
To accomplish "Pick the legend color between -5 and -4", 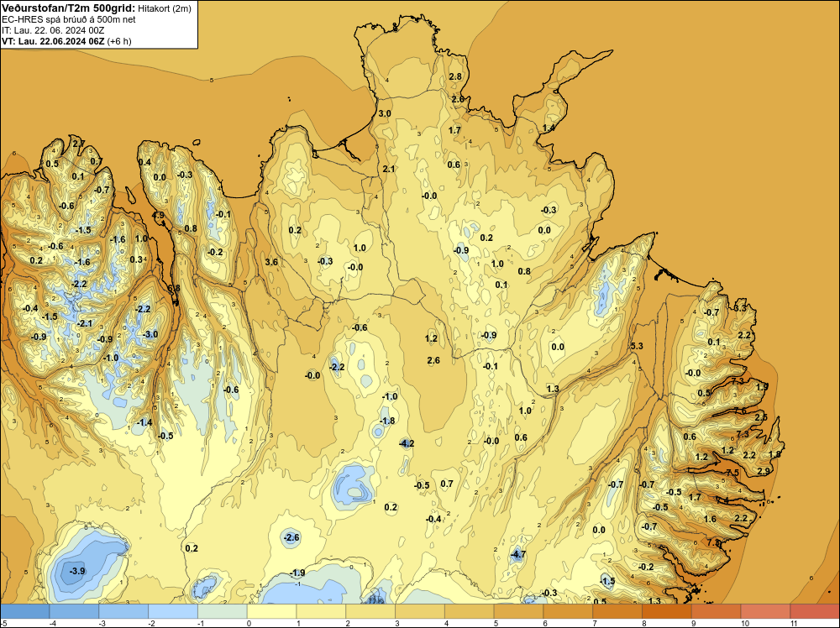I will tap(24, 611).
